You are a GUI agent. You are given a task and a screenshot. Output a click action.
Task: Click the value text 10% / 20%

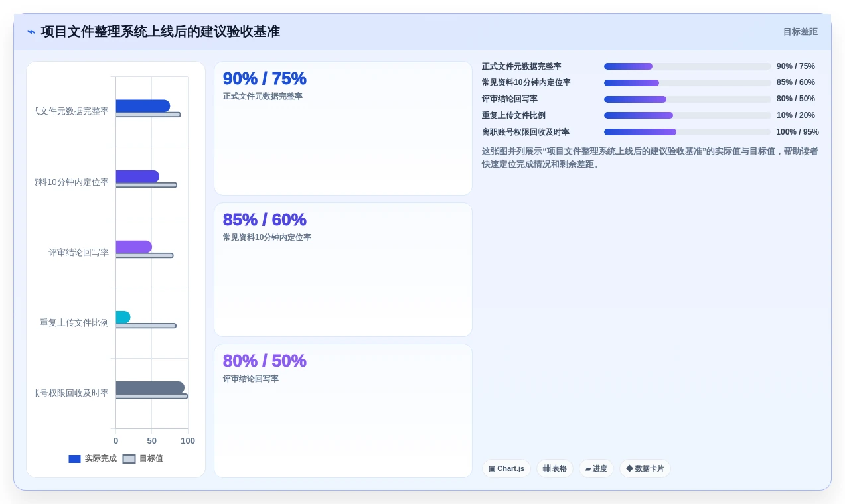pyautogui.click(x=796, y=115)
